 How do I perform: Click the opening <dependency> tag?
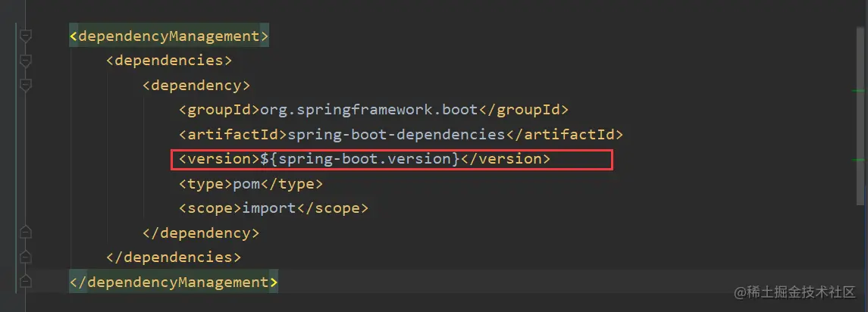[x=196, y=86]
